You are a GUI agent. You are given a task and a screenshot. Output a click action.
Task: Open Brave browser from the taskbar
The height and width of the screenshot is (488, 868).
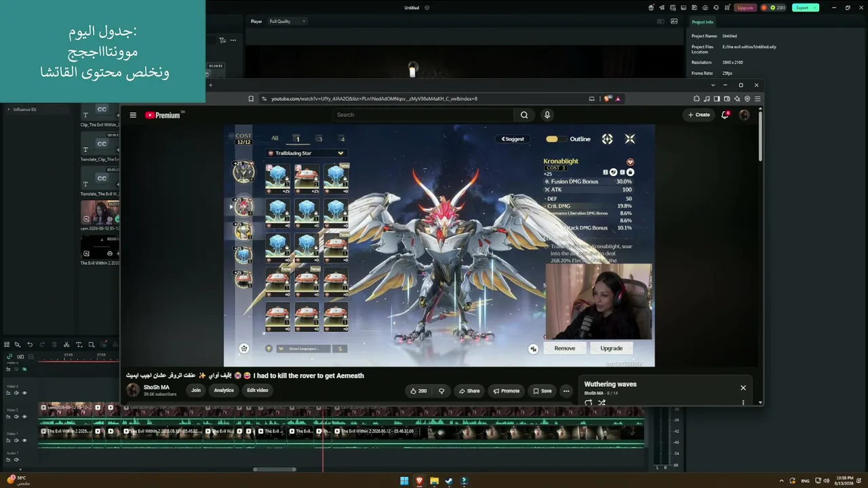419,481
